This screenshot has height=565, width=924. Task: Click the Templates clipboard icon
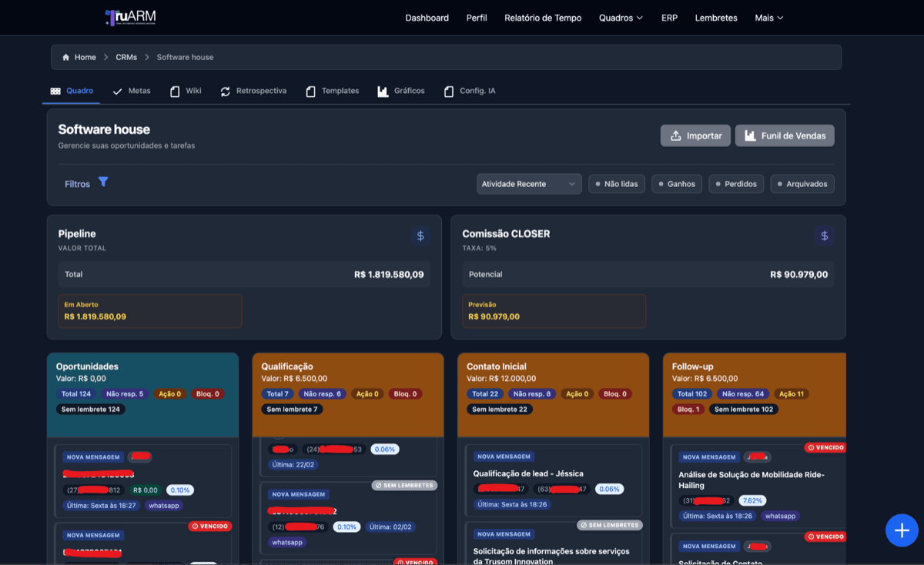(311, 92)
